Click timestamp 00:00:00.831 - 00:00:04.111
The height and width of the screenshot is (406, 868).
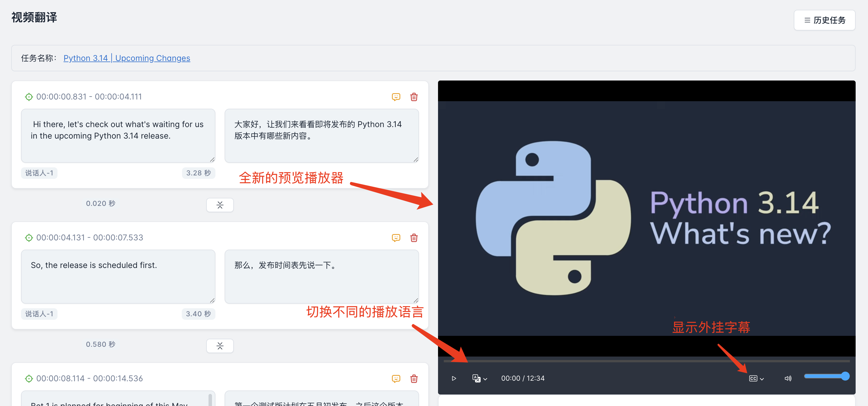[89, 97]
